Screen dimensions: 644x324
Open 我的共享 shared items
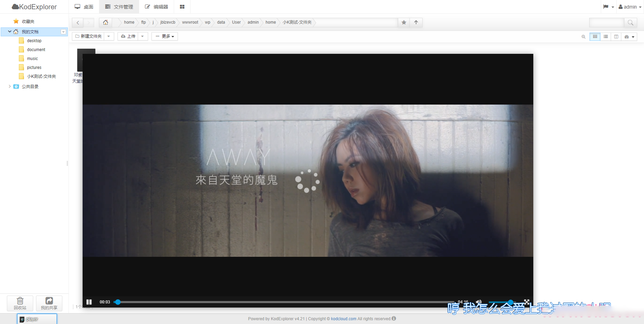click(49, 303)
